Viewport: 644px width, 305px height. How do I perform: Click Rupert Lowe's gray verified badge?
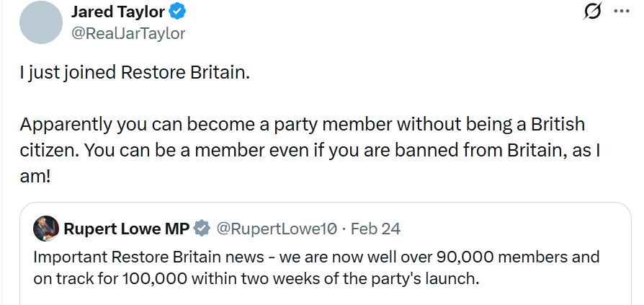tap(202, 229)
